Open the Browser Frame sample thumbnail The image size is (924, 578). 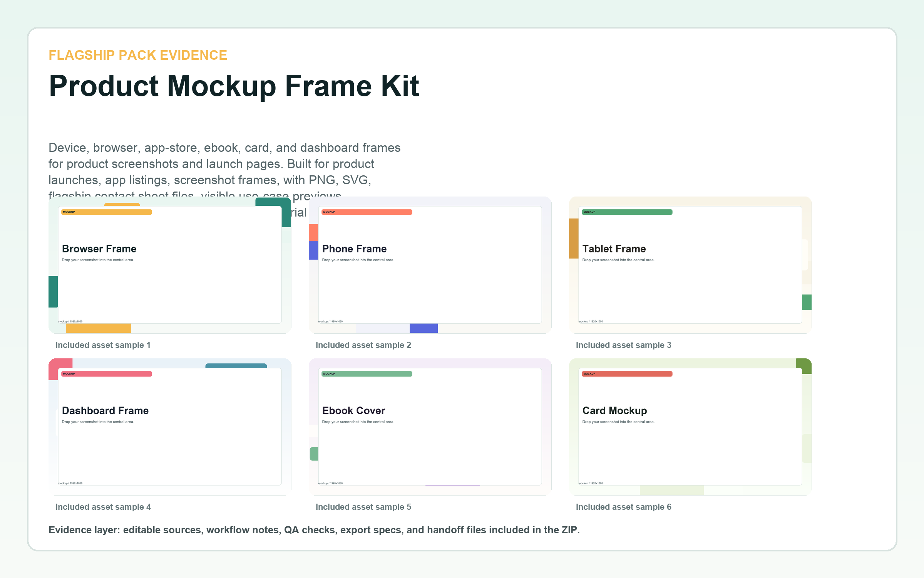click(x=170, y=265)
